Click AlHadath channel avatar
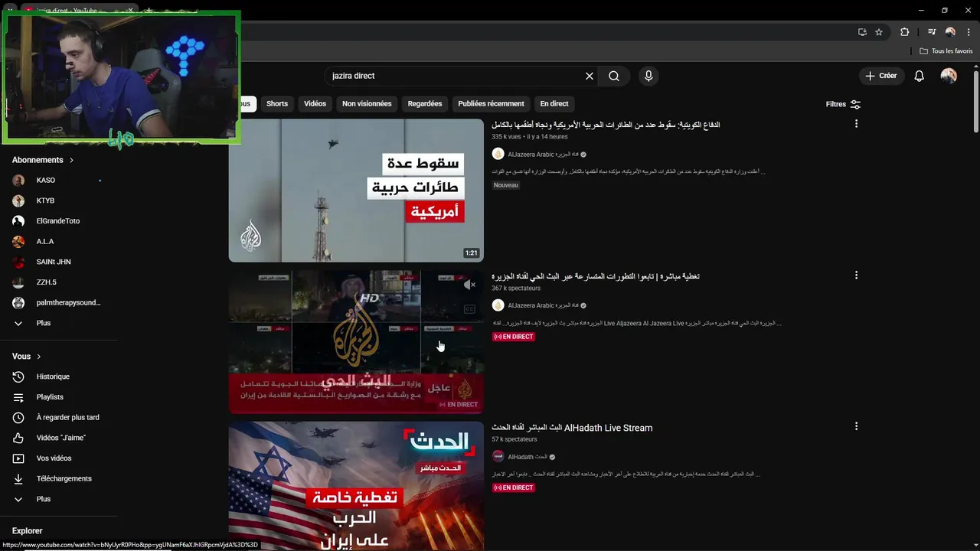The width and height of the screenshot is (980, 551). pos(498,457)
